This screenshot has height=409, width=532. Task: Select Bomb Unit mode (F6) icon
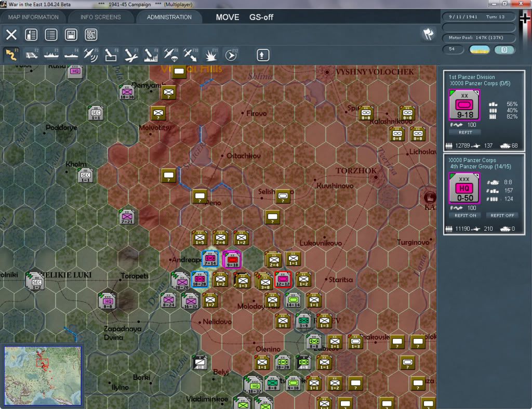pyautogui.click(x=111, y=55)
